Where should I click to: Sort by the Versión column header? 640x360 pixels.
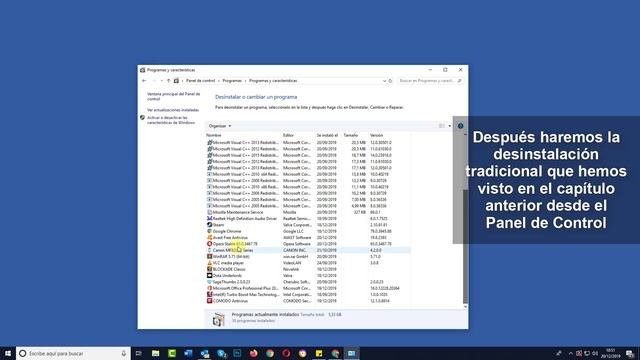376,135
